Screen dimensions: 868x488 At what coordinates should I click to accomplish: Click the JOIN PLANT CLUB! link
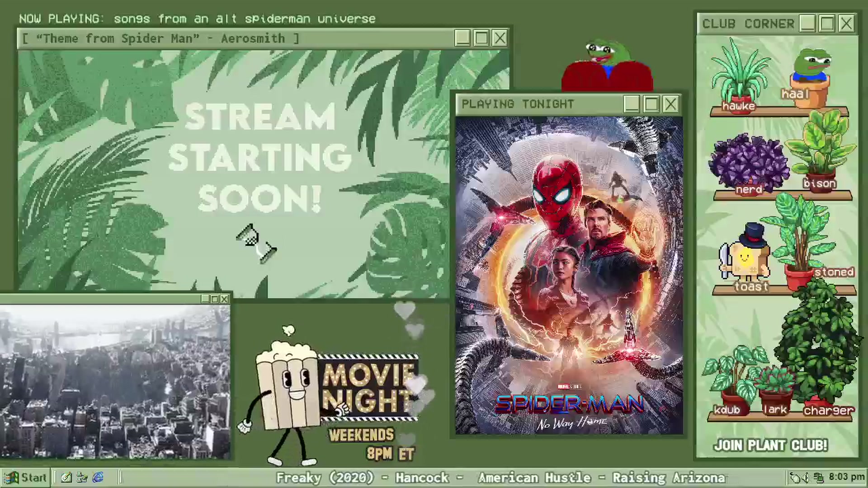coord(771,445)
